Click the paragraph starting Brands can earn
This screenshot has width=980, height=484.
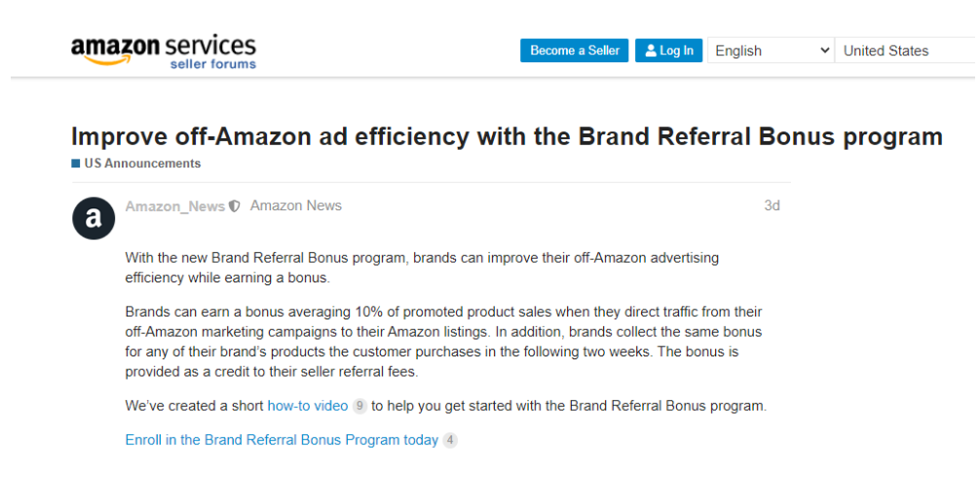[444, 342]
